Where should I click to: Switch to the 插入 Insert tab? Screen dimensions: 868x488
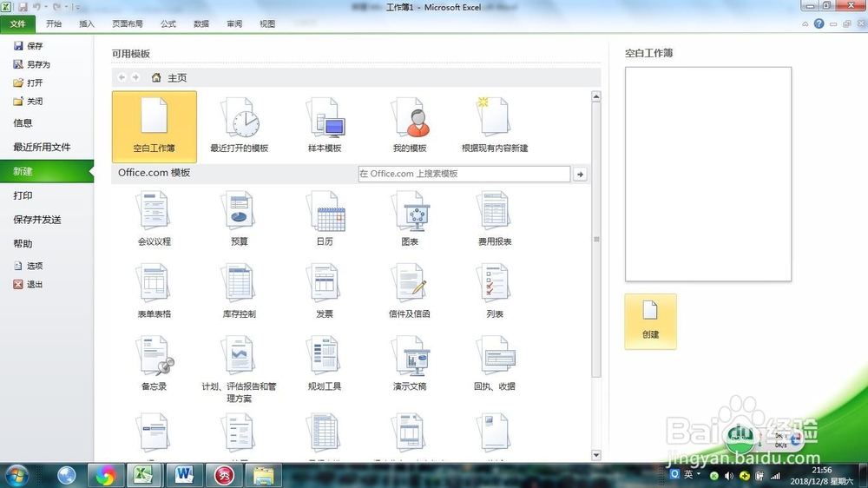[87, 23]
